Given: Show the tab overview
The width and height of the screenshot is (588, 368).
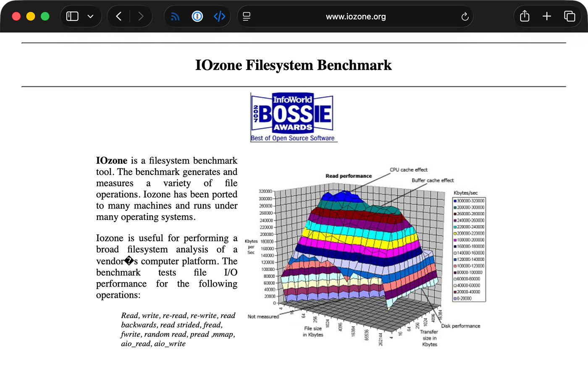Looking at the screenshot, I should click(x=570, y=16).
